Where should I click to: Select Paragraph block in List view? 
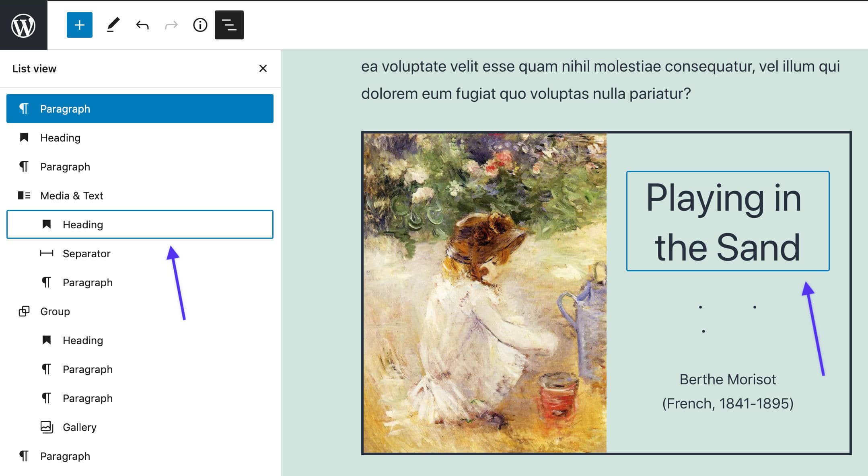tap(139, 109)
